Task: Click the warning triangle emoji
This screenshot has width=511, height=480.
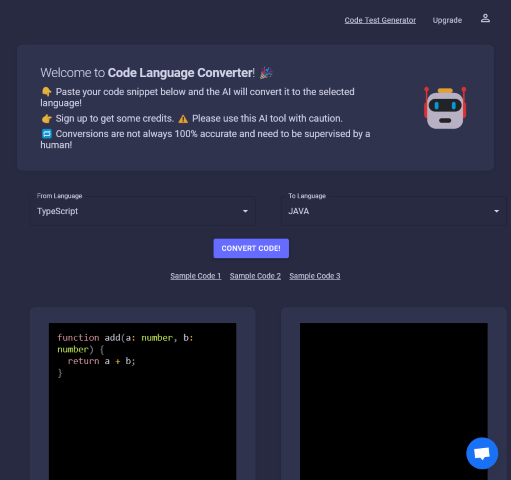Action: point(183,119)
